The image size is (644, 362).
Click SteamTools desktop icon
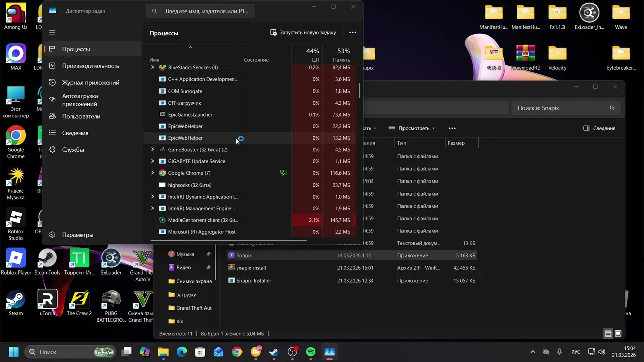(47, 262)
